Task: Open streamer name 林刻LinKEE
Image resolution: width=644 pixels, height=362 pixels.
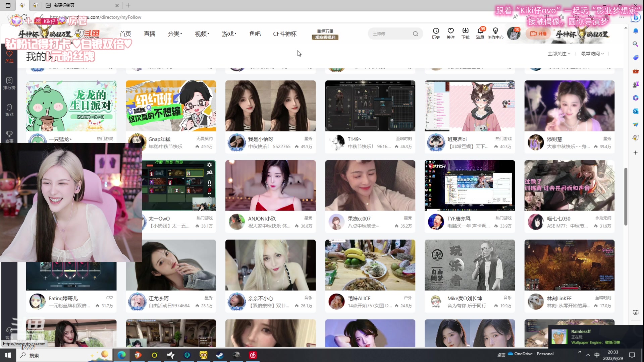Action: (x=559, y=298)
